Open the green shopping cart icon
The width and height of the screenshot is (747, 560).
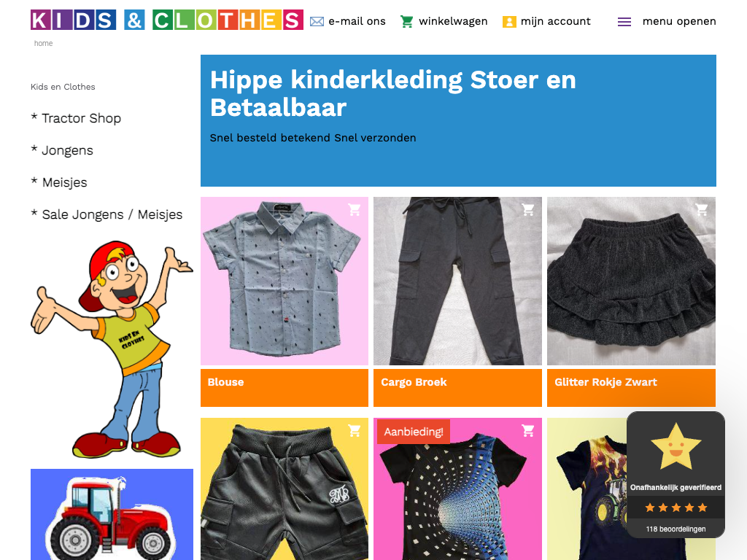point(406,21)
